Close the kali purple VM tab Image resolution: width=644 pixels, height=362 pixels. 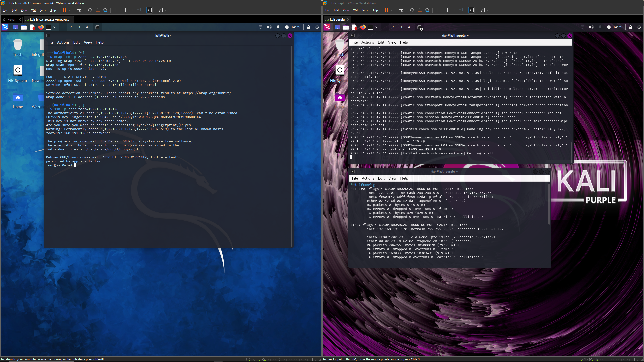pos(348,19)
